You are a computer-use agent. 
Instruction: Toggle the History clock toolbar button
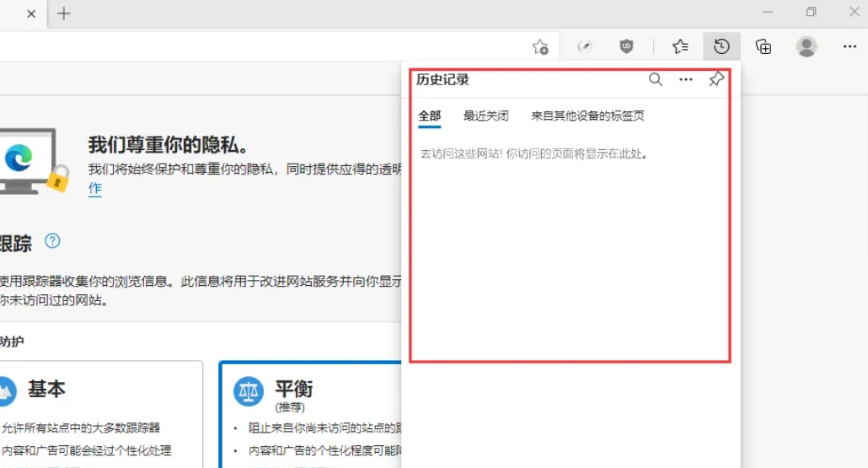pos(721,46)
